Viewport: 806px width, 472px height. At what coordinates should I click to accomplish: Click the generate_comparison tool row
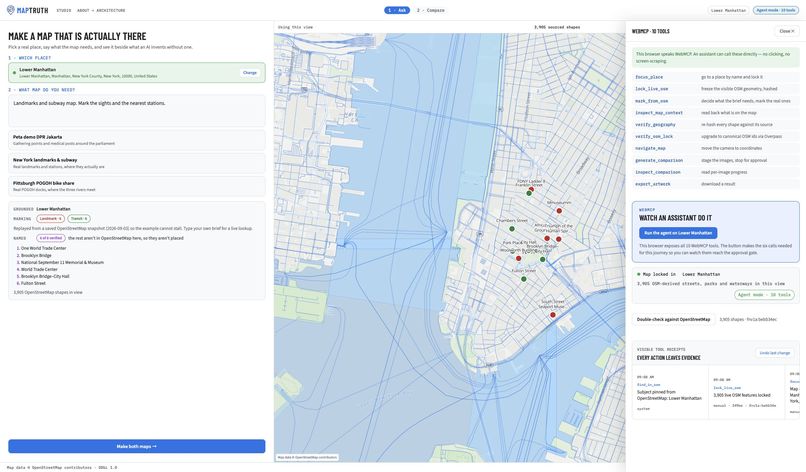click(716, 160)
